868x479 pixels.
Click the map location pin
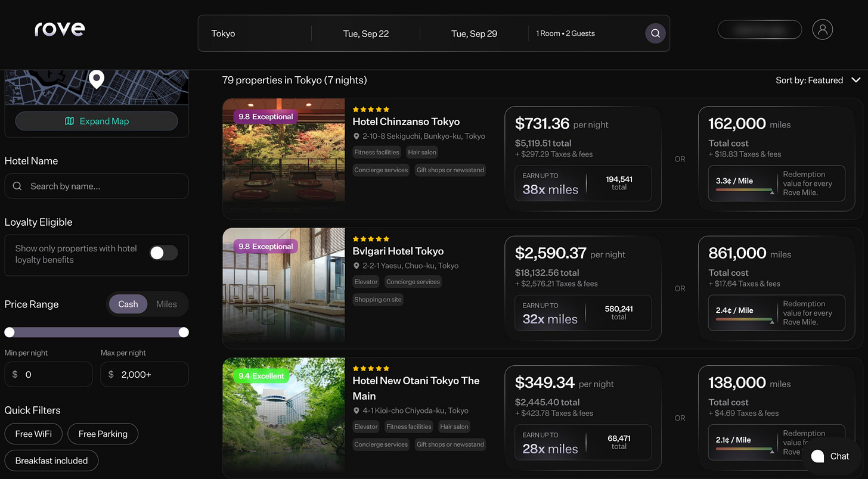(x=97, y=79)
